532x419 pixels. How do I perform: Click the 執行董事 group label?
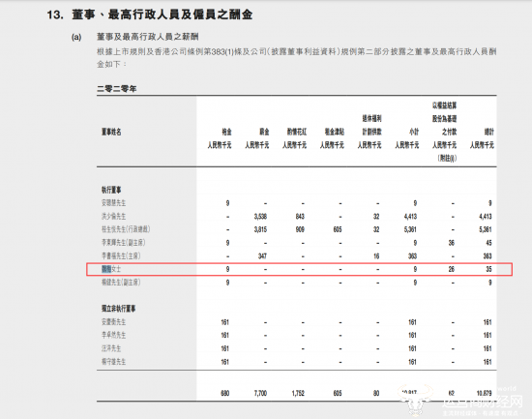pos(111,190)
